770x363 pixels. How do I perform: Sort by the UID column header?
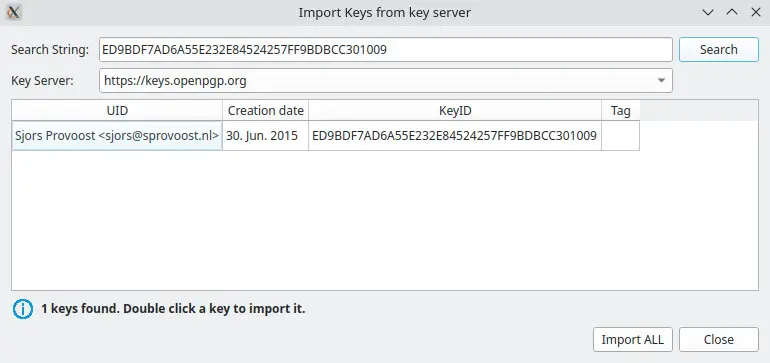[x=117, y=111]
